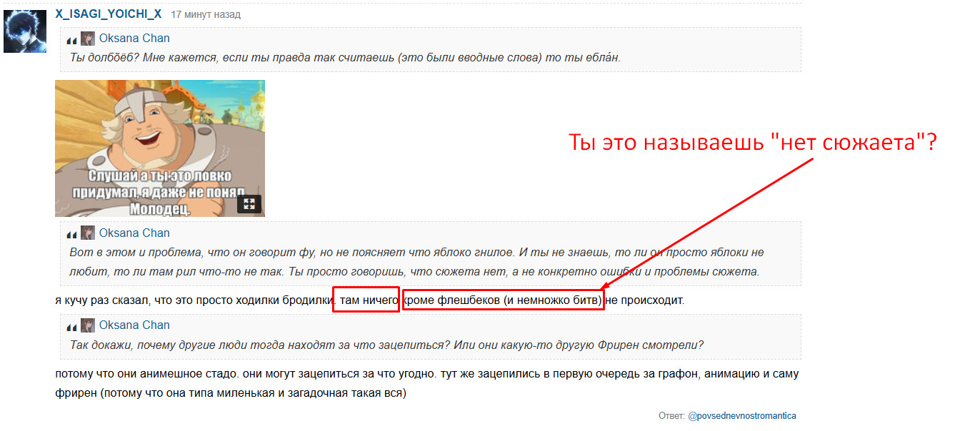This screenshot has width=980, height=431.
Task: Expand the meme image to fullscreen
Action: [x=249, y=204]
